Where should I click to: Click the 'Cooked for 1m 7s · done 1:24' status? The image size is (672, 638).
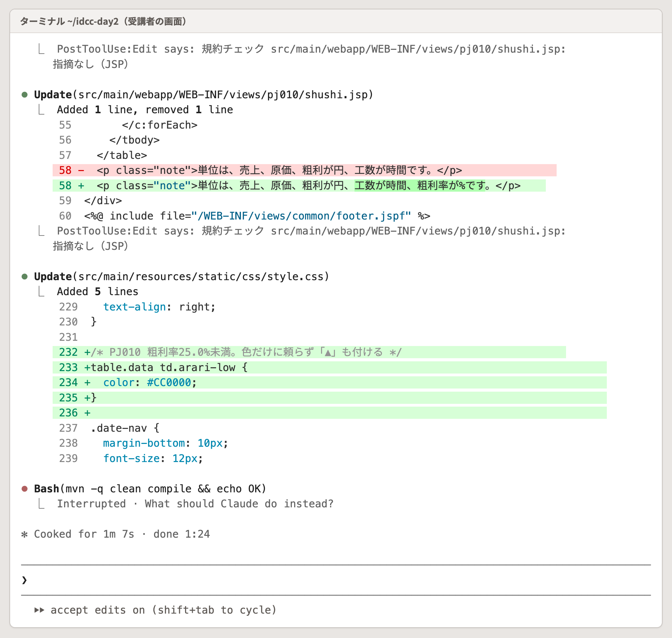point(122,534)
